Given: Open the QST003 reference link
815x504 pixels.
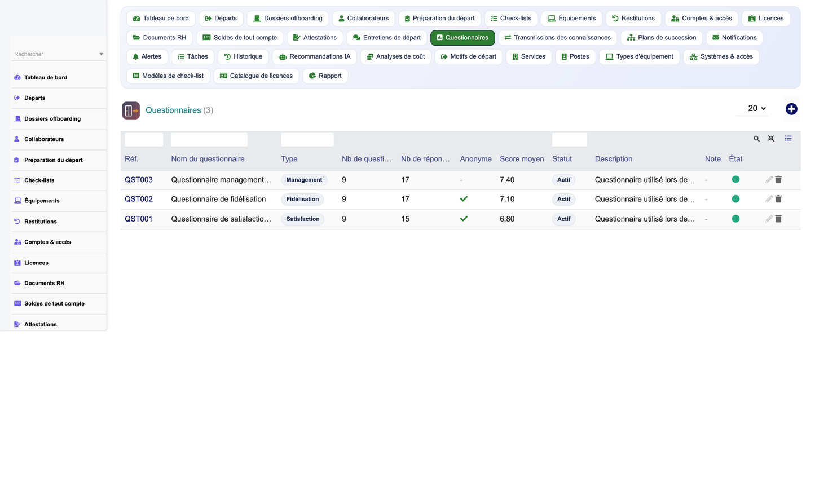Looking at the screenshot, I should click(x=139, y=180).
